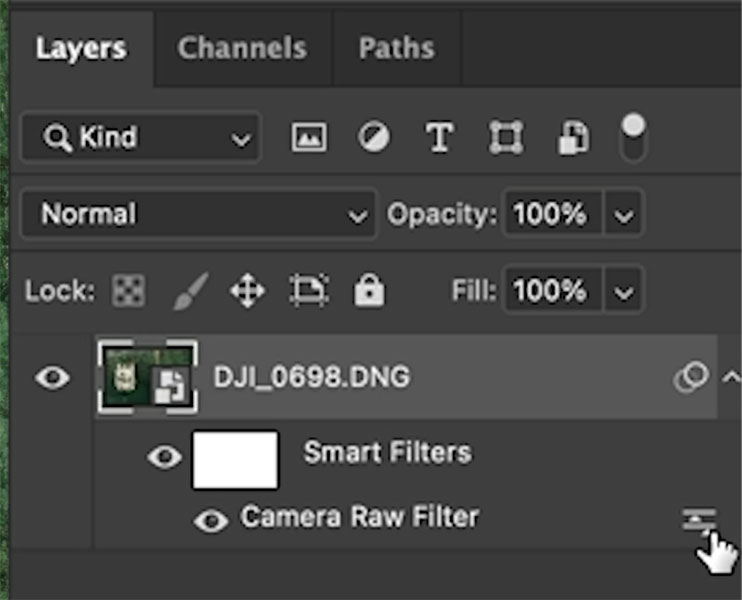This screenshot has width=742, height=600.
Task: Hide the DJI_0698.DNG layer
Action: point(53,377)
